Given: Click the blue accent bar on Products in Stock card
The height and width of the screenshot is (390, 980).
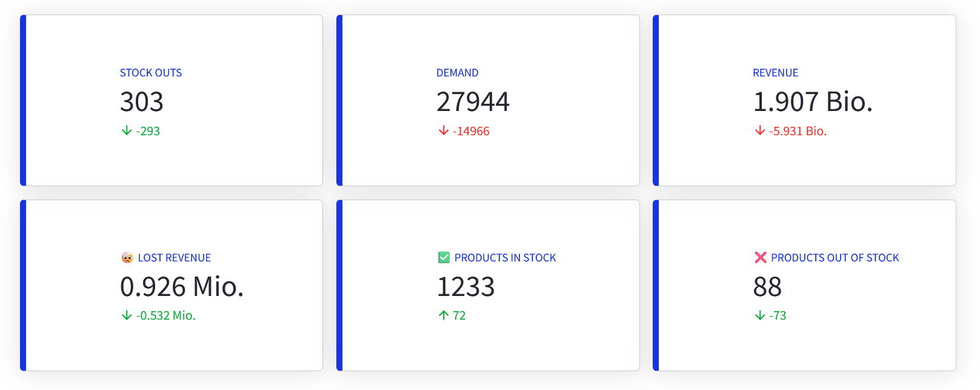Looking at the screenshot, I should tap(340, 285).
